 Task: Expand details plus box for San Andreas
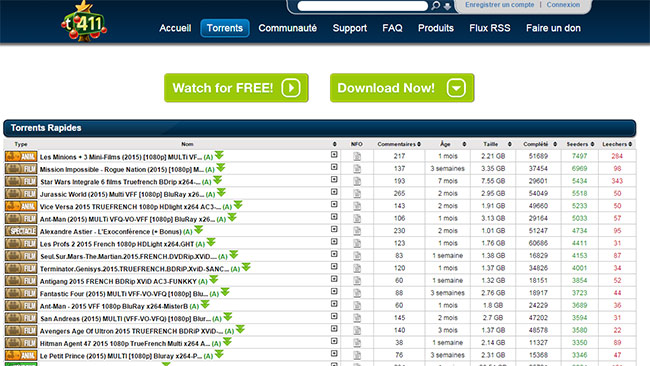pyautogui.click(x=334, y=316)
